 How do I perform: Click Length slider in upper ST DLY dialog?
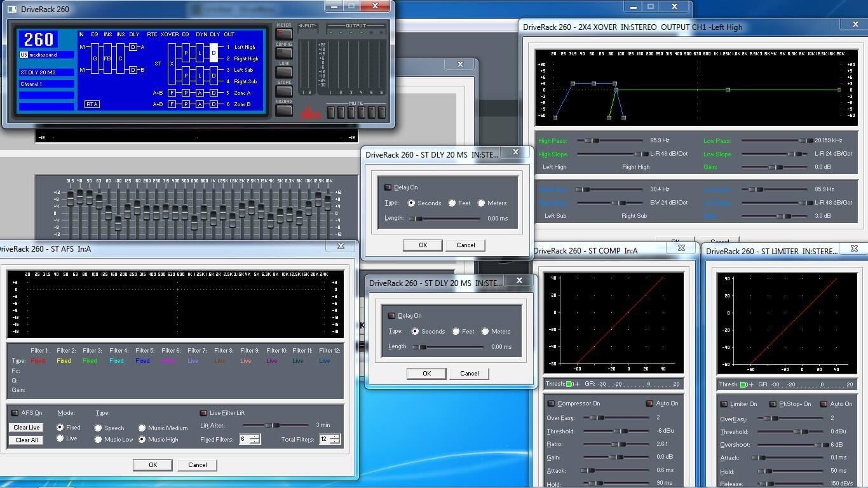pyautogui.click(x=444, y=219)
